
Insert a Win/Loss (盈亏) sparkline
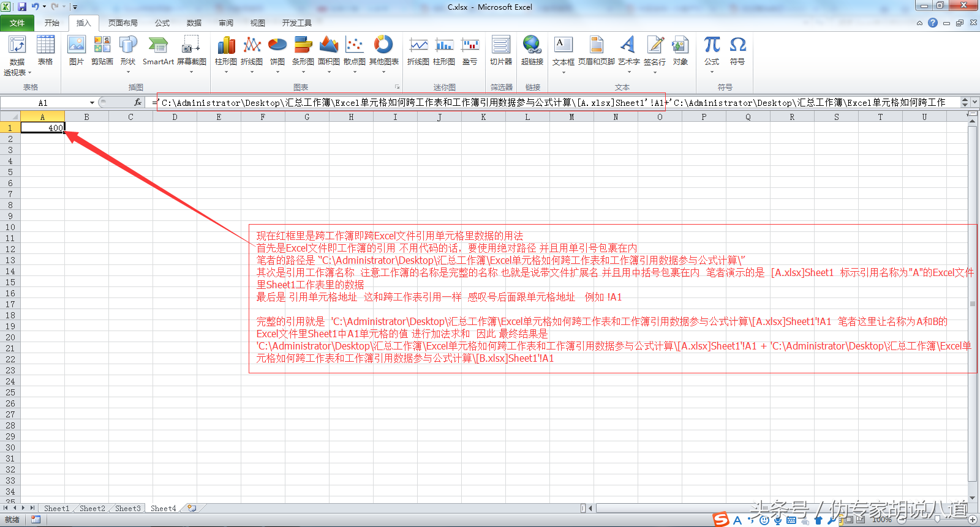pyautogui.click(x=470, y=51)
